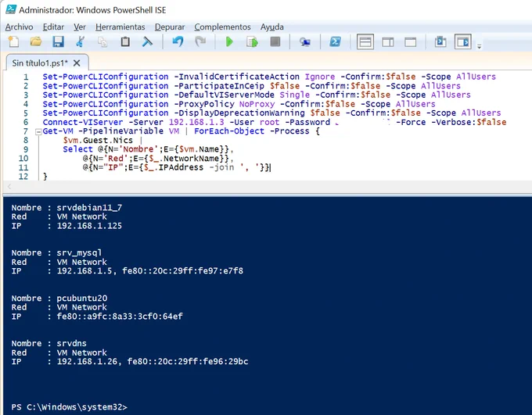Click -DisplayDeprecationWarning parameter on line 5
Viewport: 532px width, 415px height.
239,113
